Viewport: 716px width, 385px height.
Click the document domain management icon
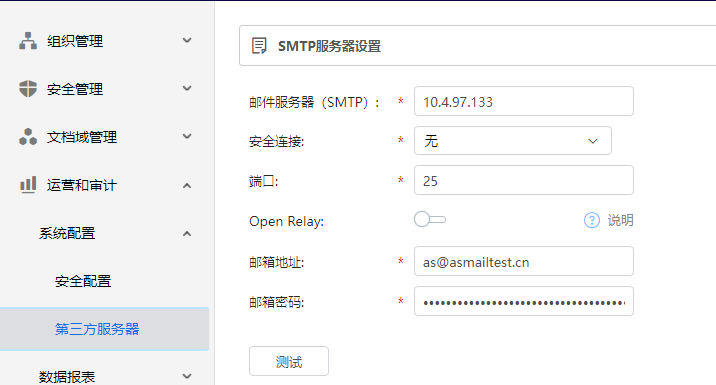point(28,137)
